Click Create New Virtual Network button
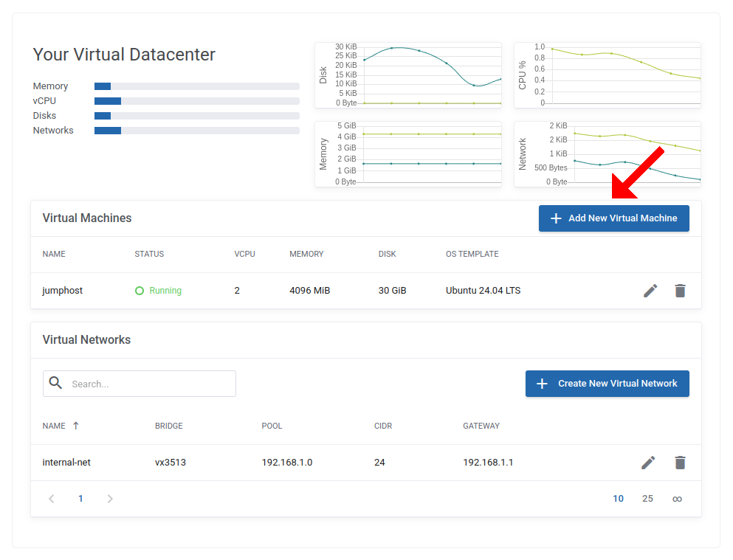The width and height of the screenshot is (733, 560). pos(608,384)
